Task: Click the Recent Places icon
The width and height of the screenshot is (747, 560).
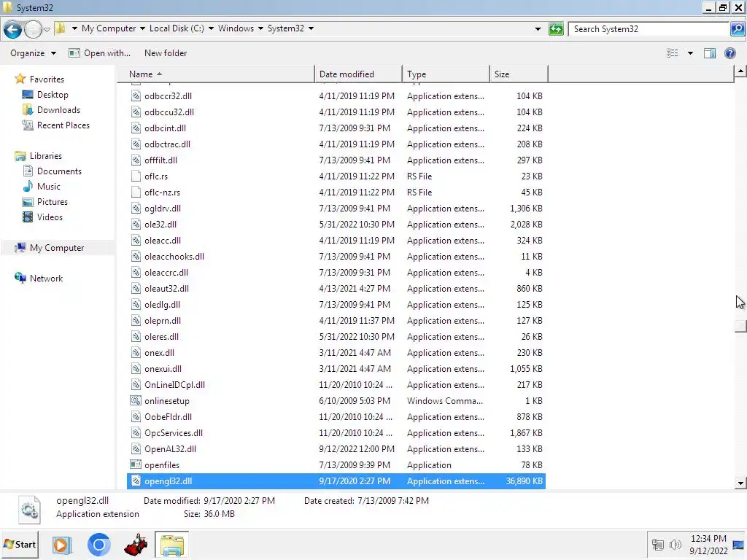Action: pos(28,125)
